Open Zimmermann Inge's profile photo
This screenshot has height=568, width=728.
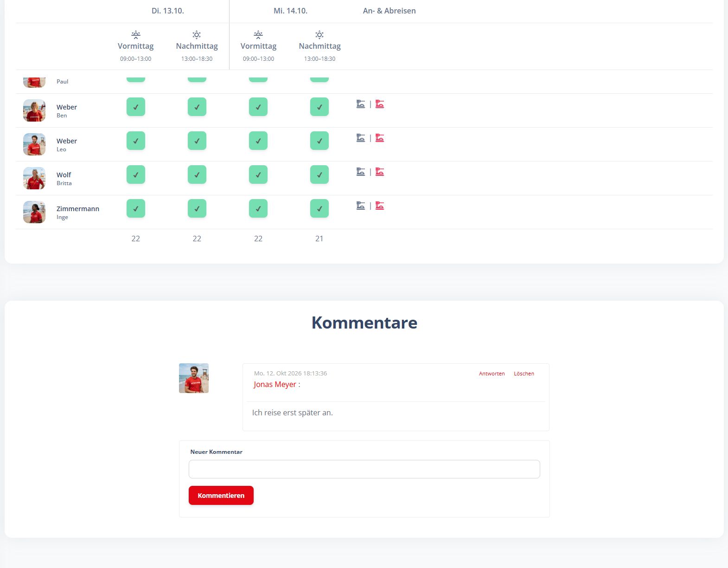[34, 212]
